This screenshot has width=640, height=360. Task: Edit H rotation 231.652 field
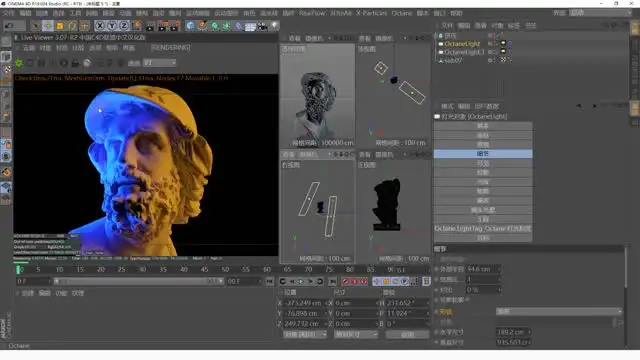click(x=406, y=303)
